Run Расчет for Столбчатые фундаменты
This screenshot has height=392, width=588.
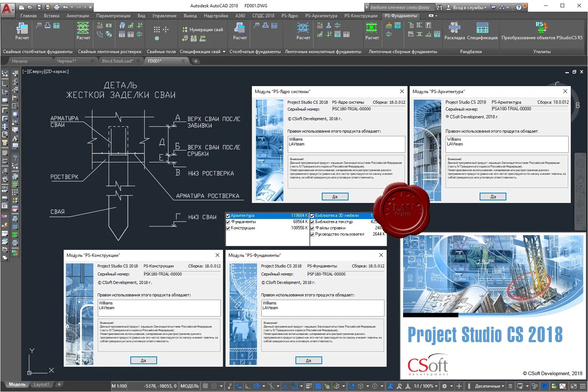[x=240, y=31]
